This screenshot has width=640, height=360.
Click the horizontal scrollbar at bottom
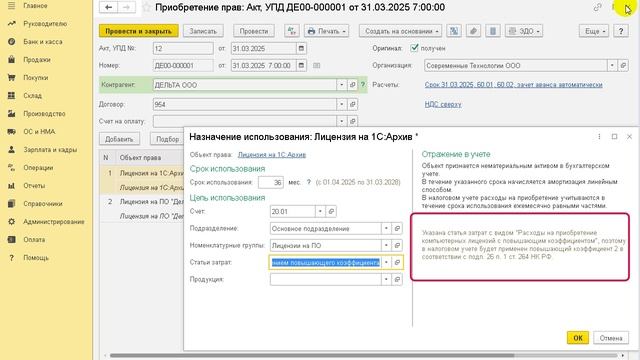pos(312,356)
